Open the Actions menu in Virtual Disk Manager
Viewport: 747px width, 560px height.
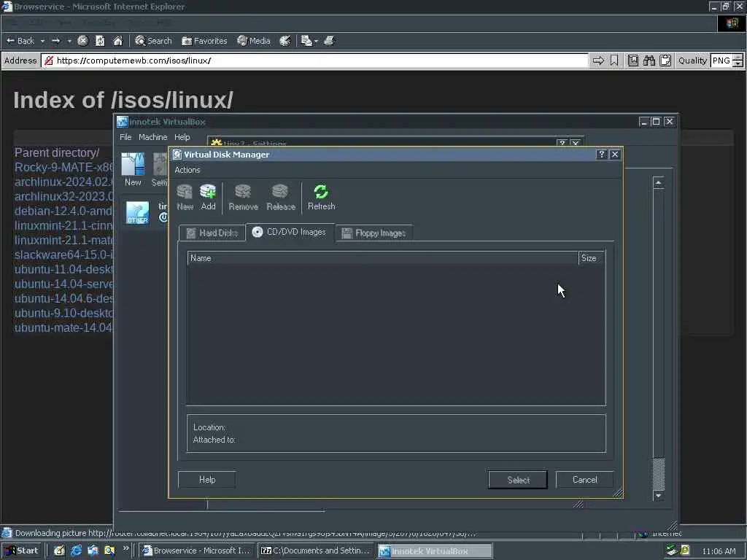click(x=187, y=170)
